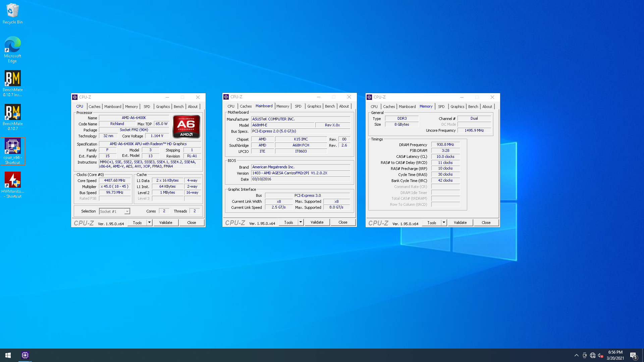The width and height of the screenshot is (644, 362).
Task: Open Graphics tab in right CPU-Z window
Action: pyautogui.click(x=458, y=107)
